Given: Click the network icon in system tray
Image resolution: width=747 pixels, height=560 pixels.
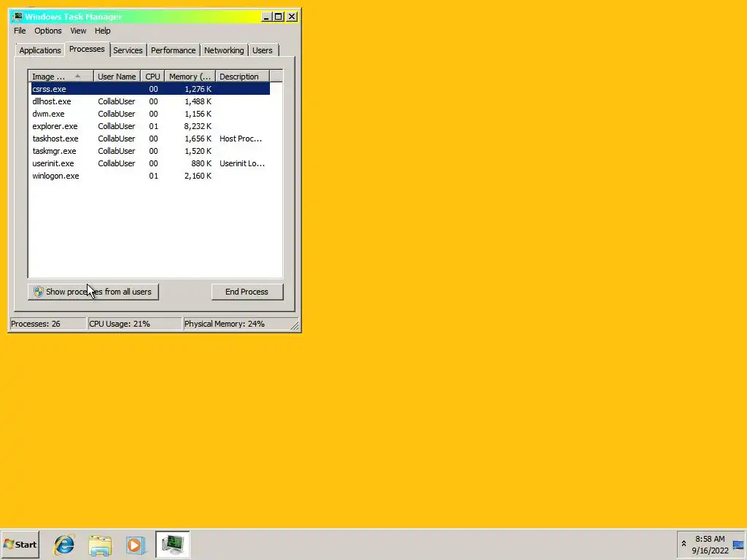Looking at the screenshot, I should pos(738,545).
